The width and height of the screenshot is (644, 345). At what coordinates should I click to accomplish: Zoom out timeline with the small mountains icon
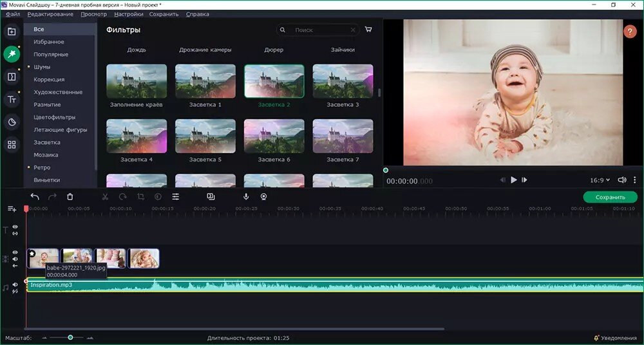coord(45,338)
